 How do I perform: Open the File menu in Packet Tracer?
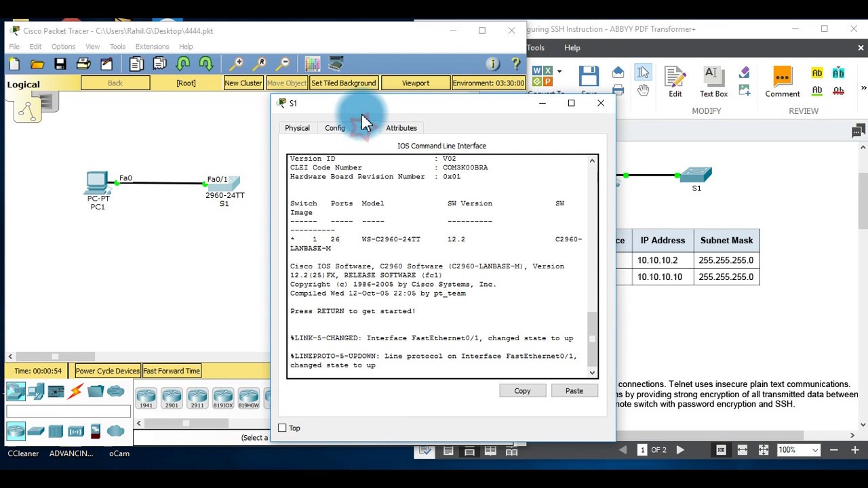14,47
